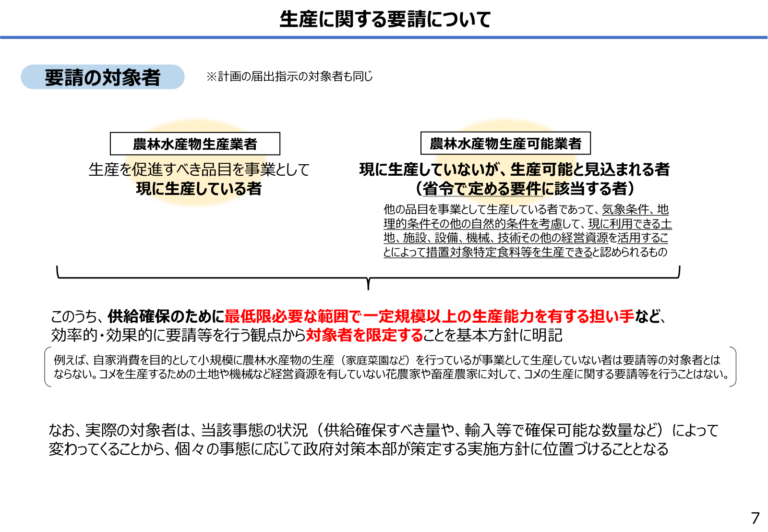This screenshot has width=768, height=532.
Task: Click the line 生産を促進すべき品目を事業として
Action: [x=199, y=169]
